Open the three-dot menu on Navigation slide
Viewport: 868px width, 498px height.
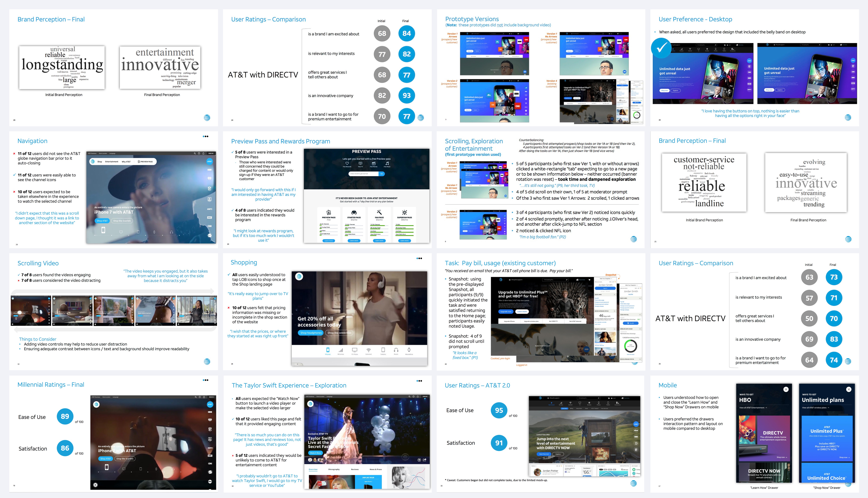(206, 136)
